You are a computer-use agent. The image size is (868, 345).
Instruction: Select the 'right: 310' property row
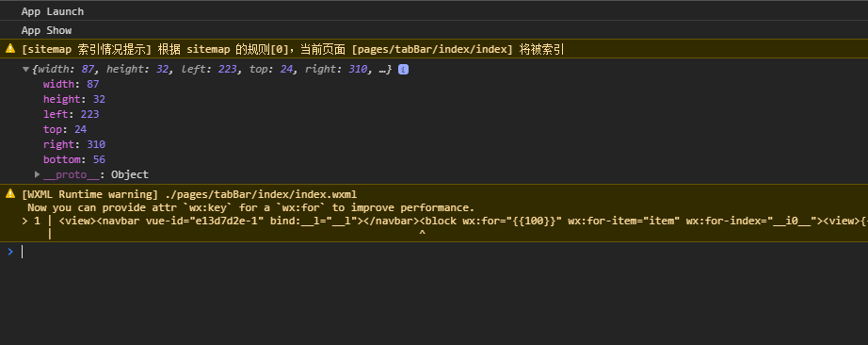74,144
